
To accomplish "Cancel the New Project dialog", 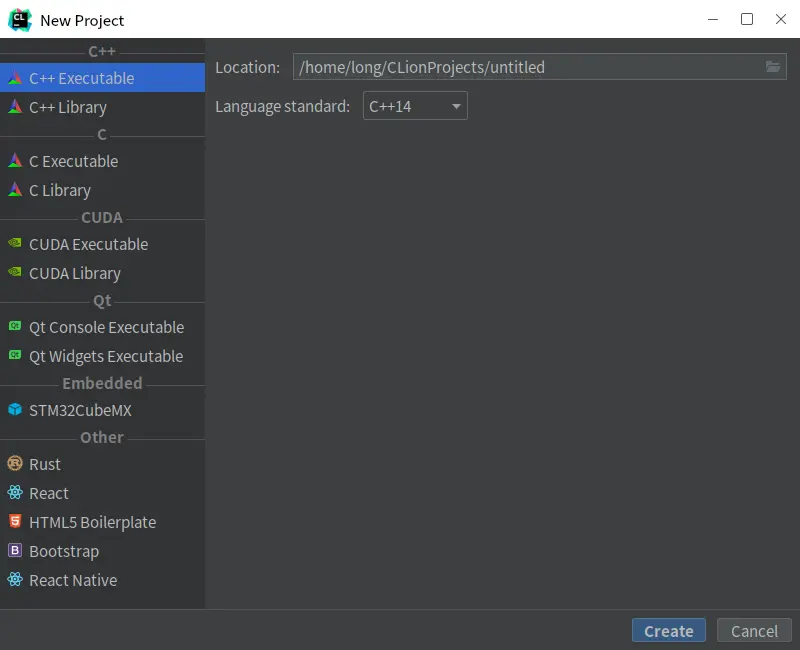I will (754, 631).
